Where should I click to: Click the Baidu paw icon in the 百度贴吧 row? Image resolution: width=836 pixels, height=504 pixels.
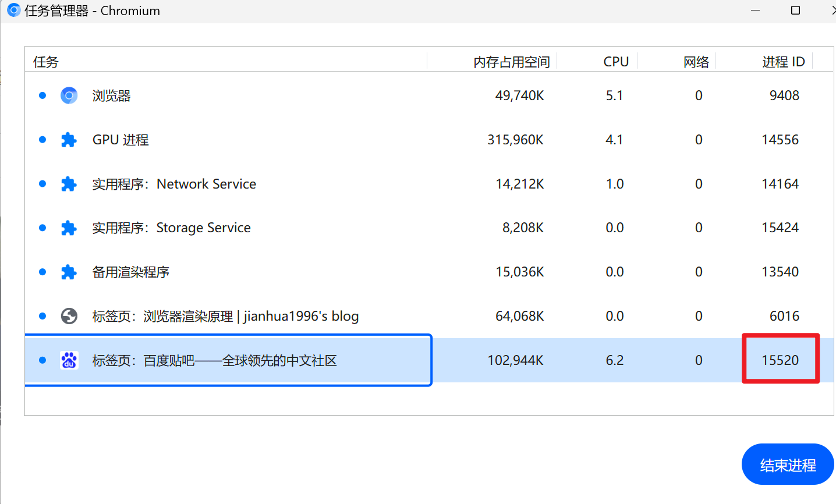[69, 360]
